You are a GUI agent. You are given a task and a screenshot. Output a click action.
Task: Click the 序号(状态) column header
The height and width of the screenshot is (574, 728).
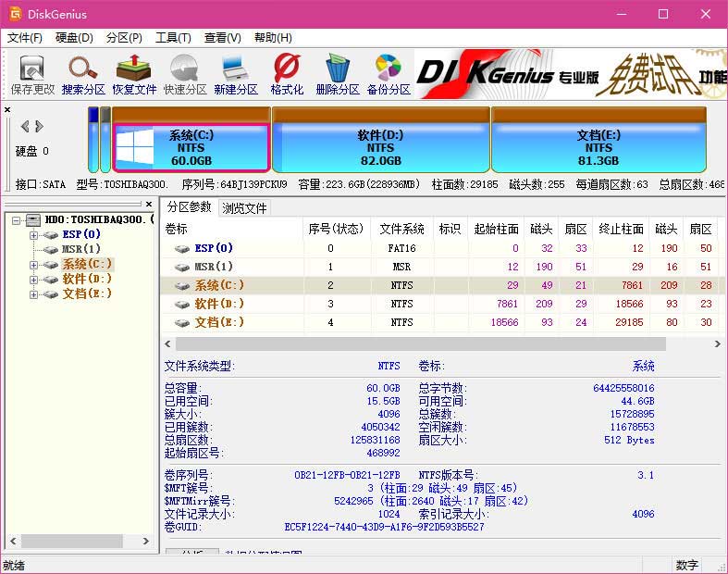337,229
